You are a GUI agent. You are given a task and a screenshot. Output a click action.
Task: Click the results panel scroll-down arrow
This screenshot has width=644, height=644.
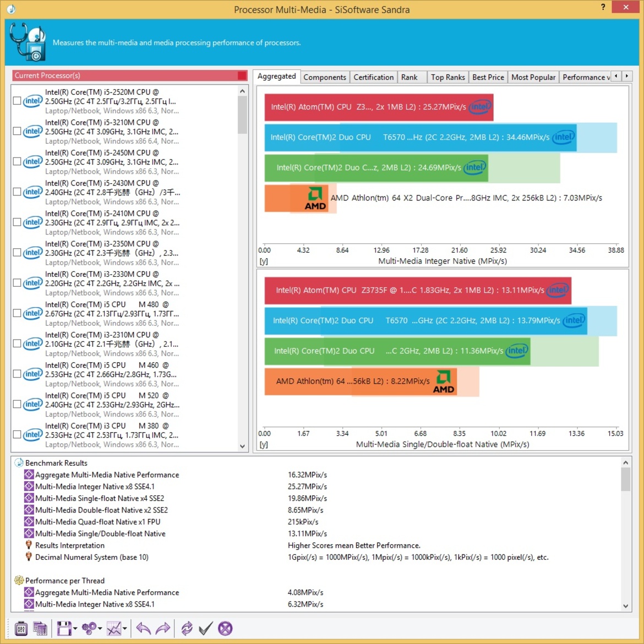pyautogui.click(x=625, y=606)
